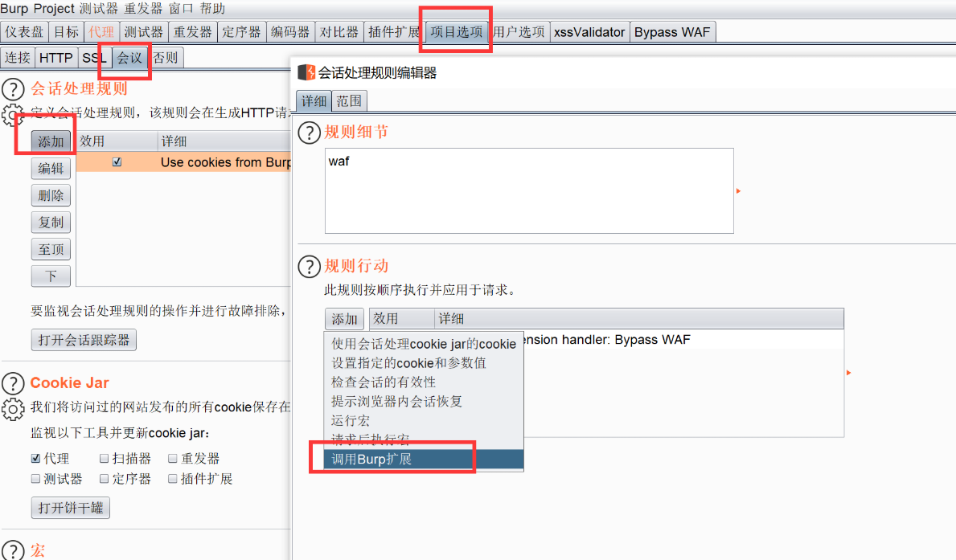This screenshot has width=956, height=560.
Task: Click the 至顶 button
Action: (x=51, y=249)
